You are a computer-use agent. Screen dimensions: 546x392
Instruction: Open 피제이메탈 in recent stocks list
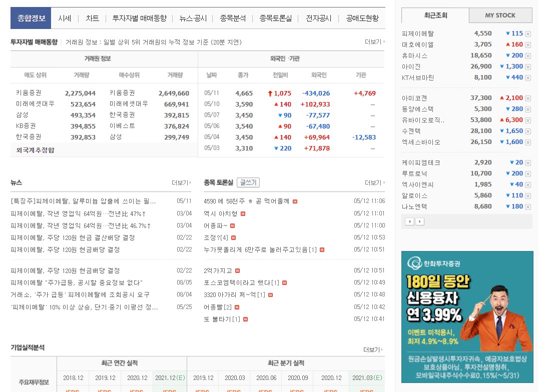[418, 33]
